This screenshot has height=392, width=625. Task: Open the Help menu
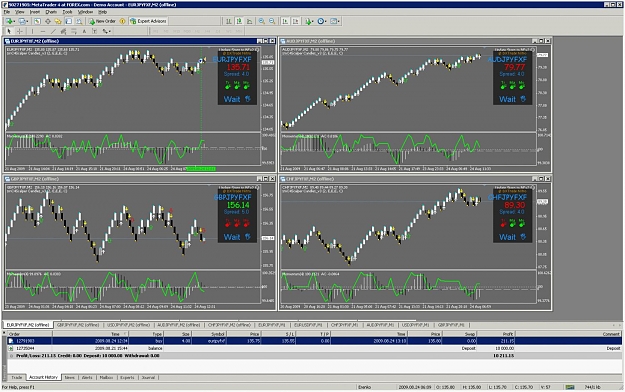click(102, 12)
